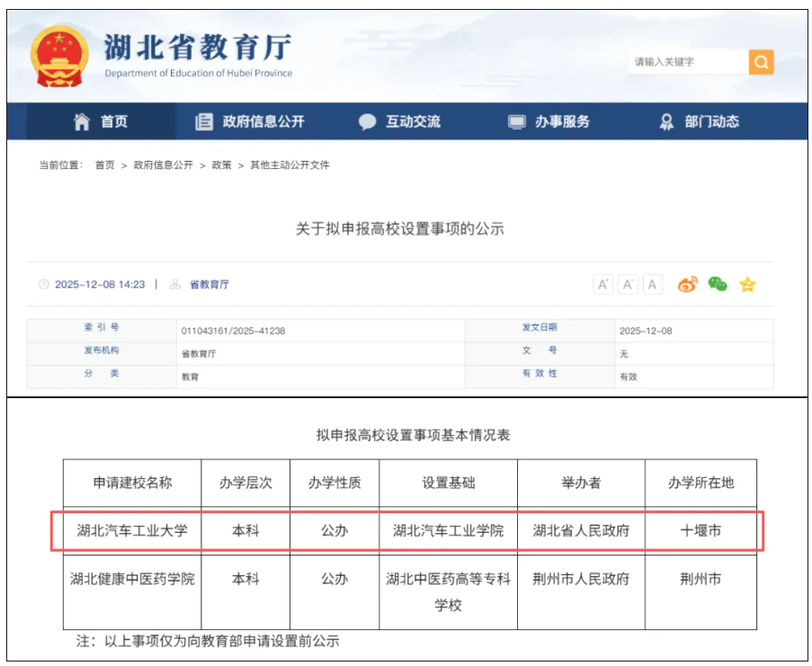Viewport: 812px width, 666px height.
Task: Click the clock icon beside the publish date
Action: click(x=44, y=284)
